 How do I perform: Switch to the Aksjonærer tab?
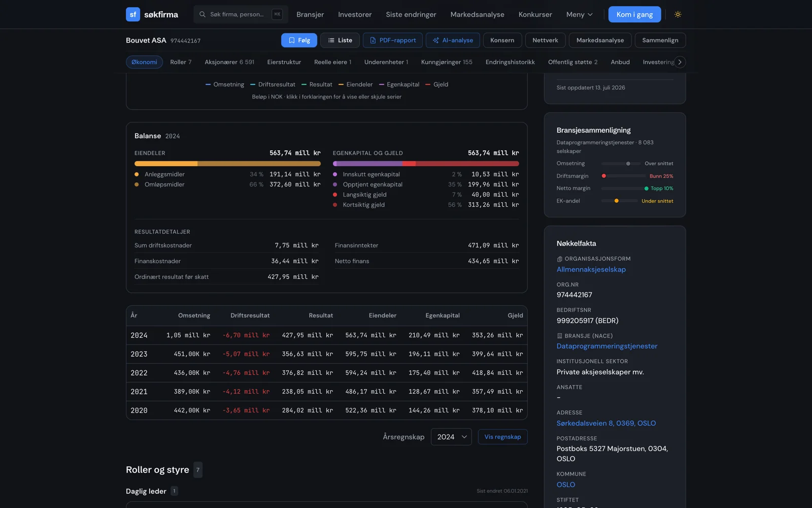click(x=229, y=62)
